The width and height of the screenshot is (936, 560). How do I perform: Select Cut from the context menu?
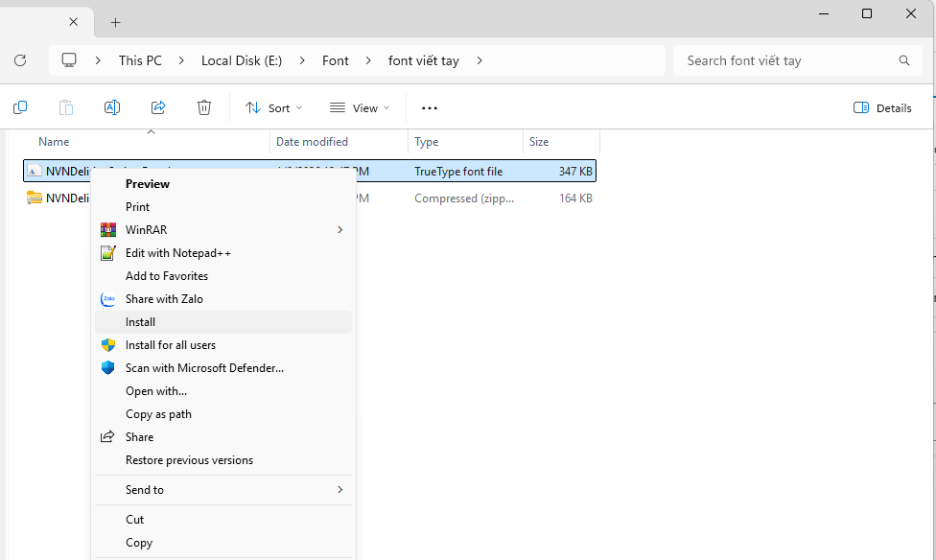click(223, 520)
